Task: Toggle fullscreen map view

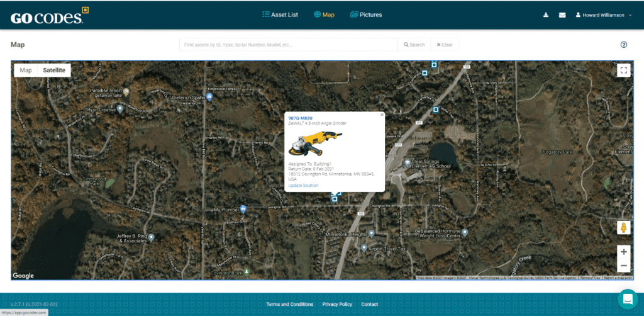Action: point(623,71)
